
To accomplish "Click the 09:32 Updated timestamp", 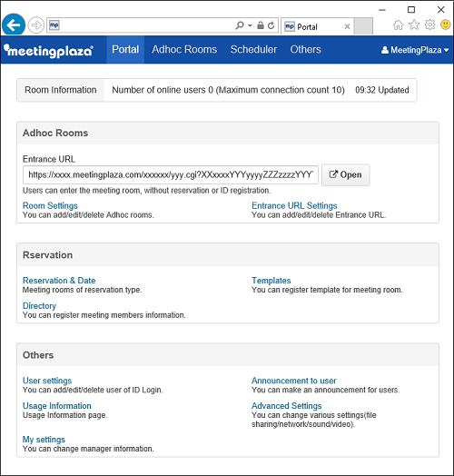I will click(x=382, y=90).
